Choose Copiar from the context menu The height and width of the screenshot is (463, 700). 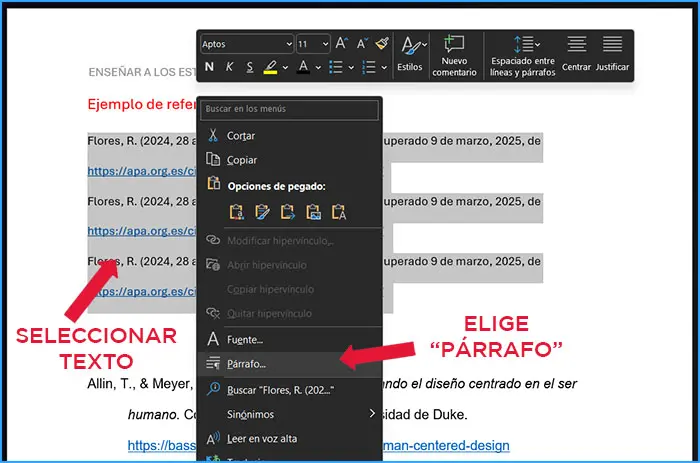click(289, 160)
